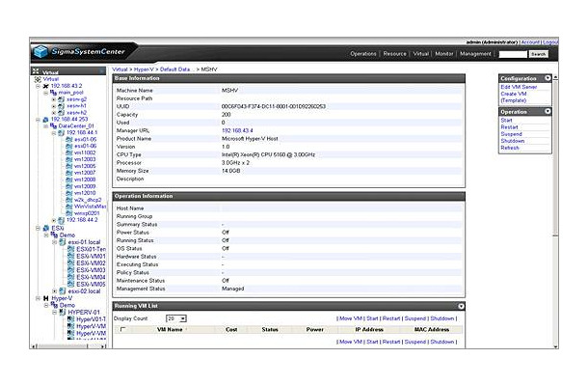Screen dimensions: 588x386
Task: Click the HyperV01-T VM icon
Action: click(71, 319)
